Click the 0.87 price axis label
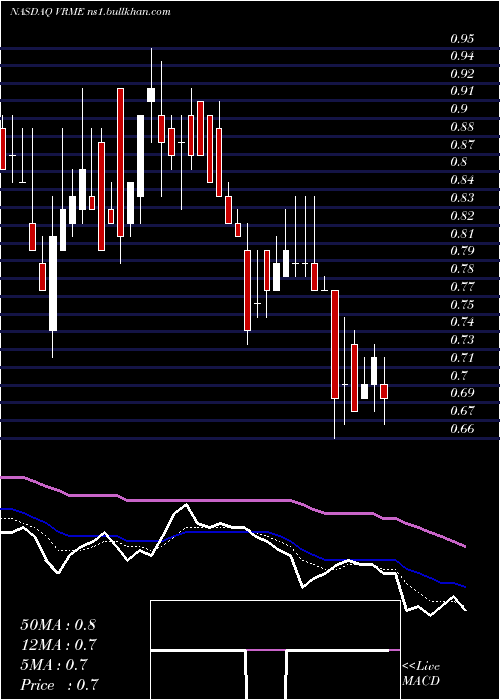500x700 pixels. point(462,145)
